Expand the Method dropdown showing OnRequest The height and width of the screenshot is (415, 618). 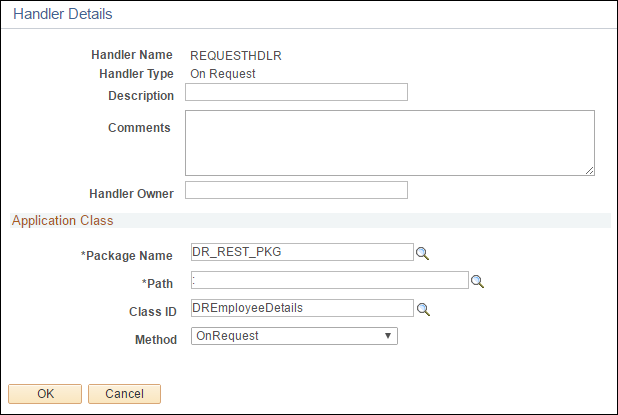[x=294, y=336]
